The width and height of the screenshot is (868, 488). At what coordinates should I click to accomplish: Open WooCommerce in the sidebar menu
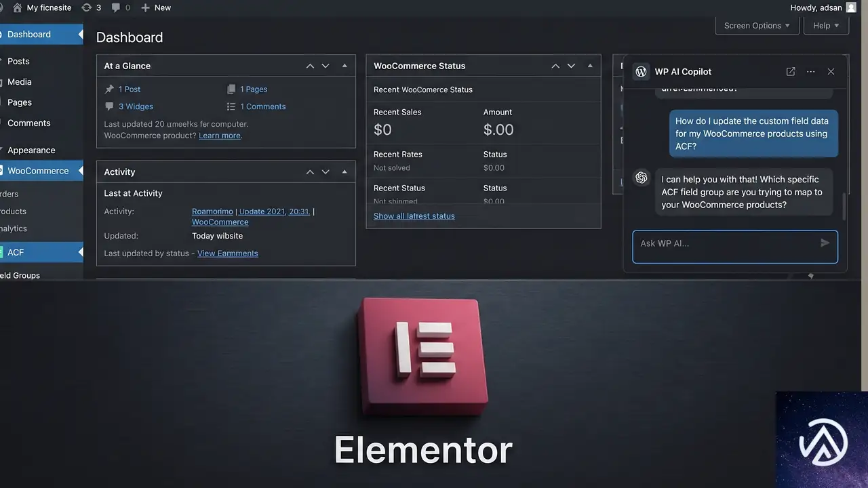pos(41,171)
